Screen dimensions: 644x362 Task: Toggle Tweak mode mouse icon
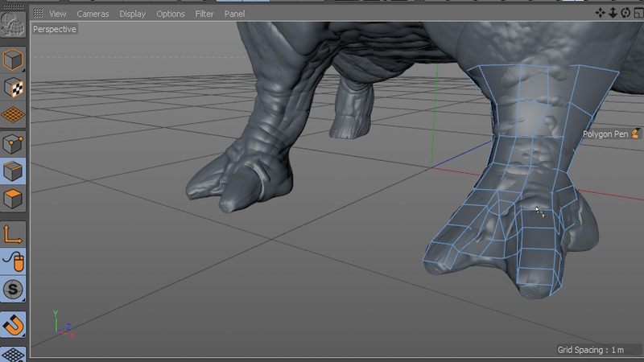point(13,261)
